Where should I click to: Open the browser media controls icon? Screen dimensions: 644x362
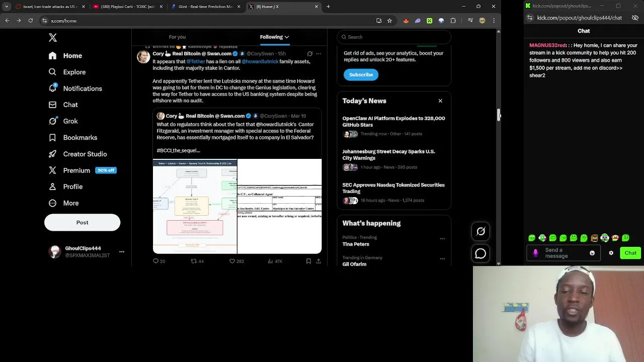tap(470, 21)
